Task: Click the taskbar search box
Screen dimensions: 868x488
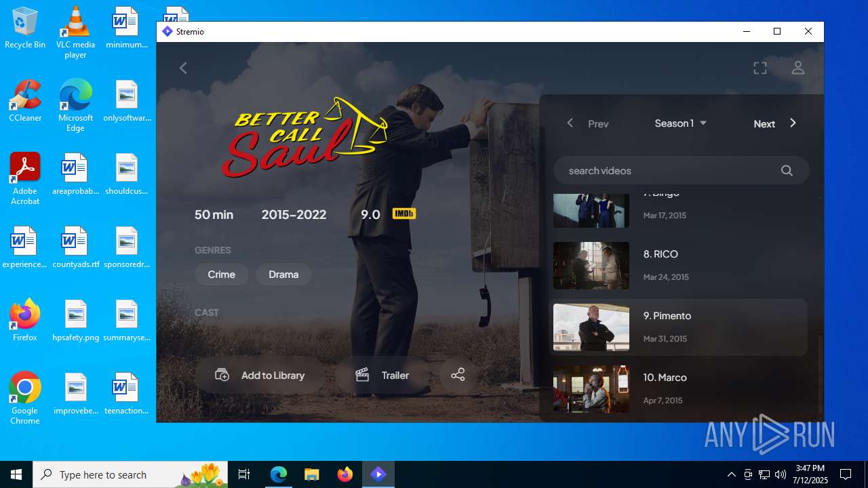Action: tap(132, 474)
